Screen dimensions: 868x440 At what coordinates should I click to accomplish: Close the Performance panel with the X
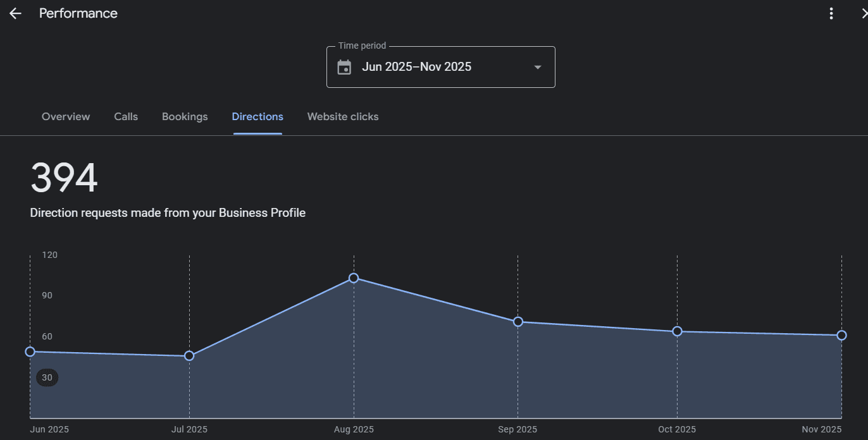864,14
